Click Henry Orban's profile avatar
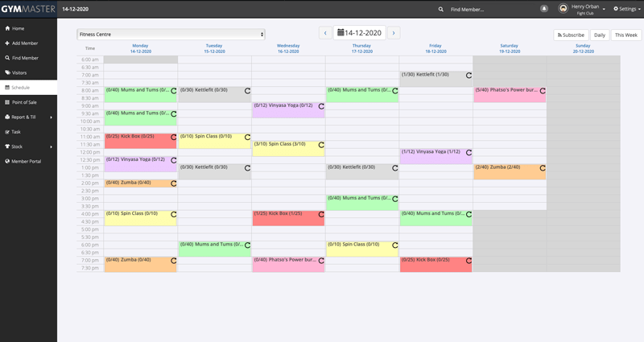 562,9
